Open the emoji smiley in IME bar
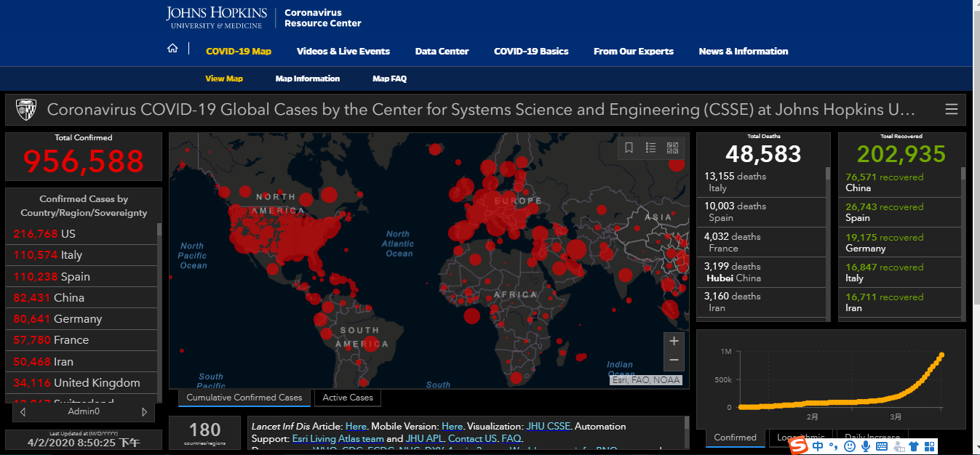The height and width of the screenshot is (455, 980). click(x=849, y=446)
